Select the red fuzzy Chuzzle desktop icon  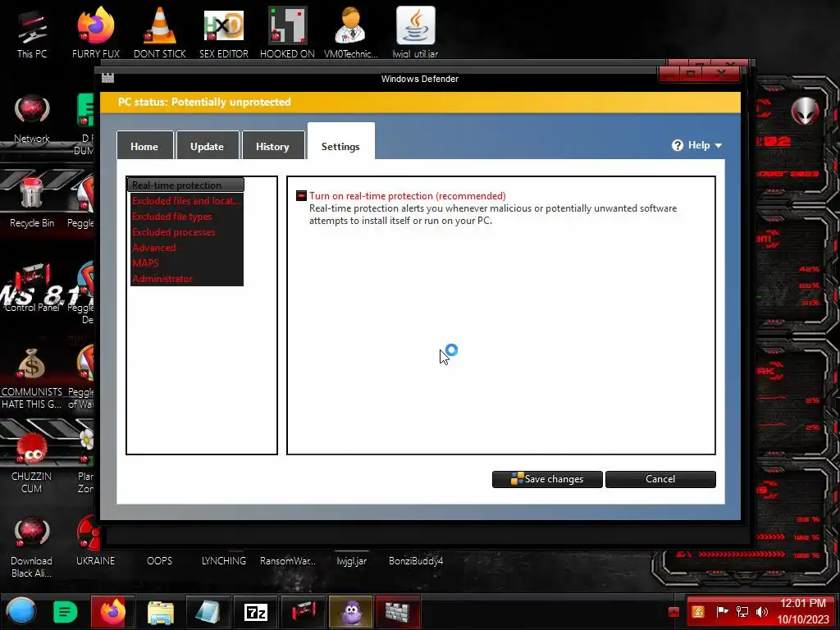[32, 449]
